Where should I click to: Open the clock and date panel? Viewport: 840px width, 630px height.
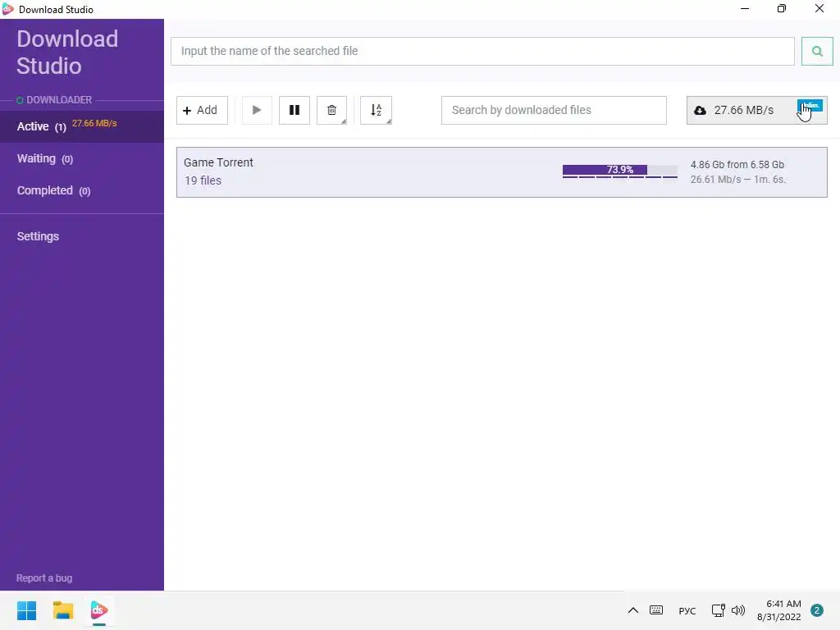click(x=779, y=610)
